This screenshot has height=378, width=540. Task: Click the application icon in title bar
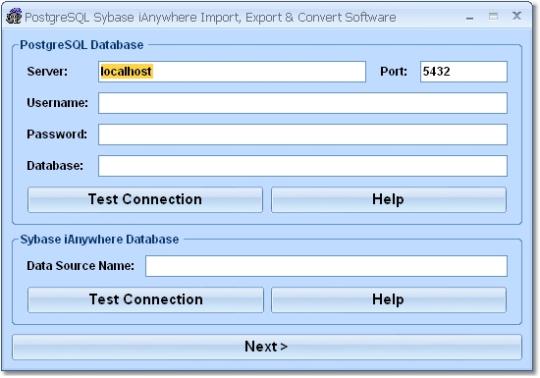coord(14,17)
